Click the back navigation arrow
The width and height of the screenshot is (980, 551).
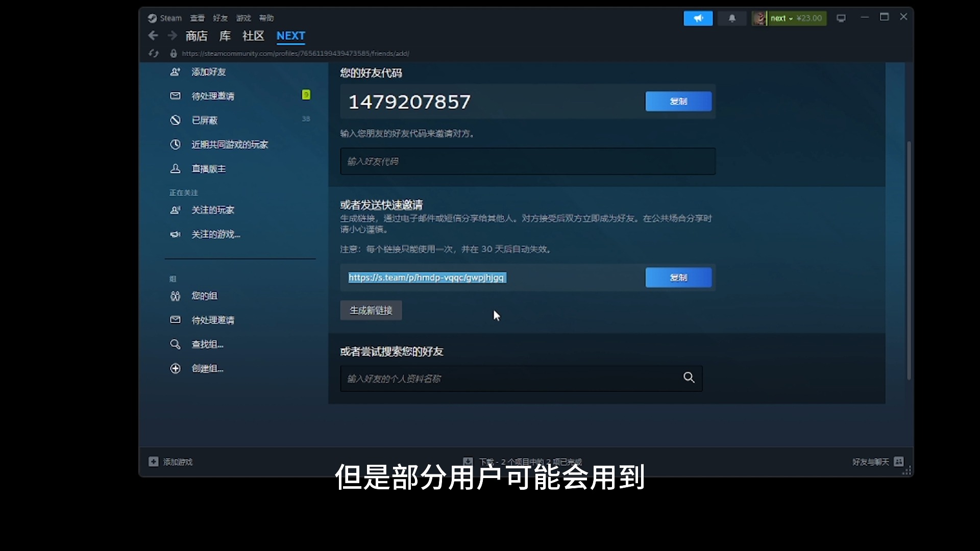tap(153, 36)
